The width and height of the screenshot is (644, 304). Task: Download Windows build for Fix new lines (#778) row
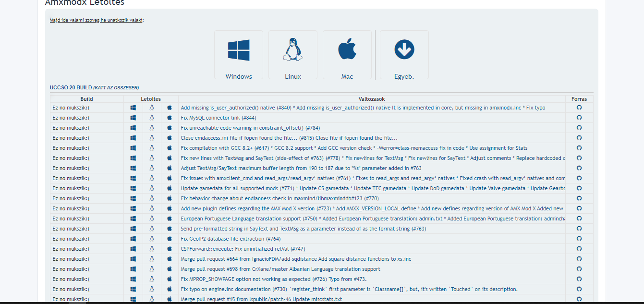[x=133, y=158]
